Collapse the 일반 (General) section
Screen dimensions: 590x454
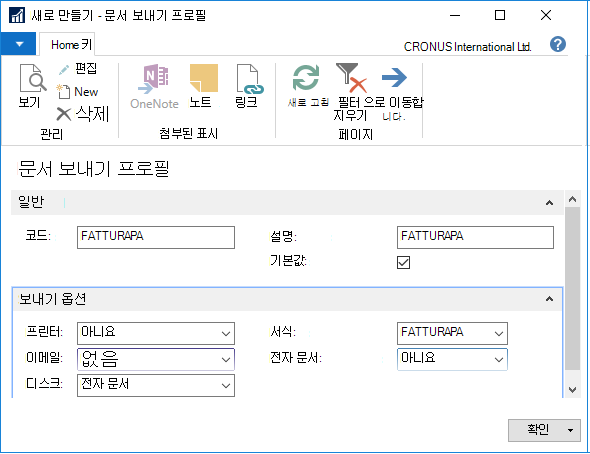point(549,203)
